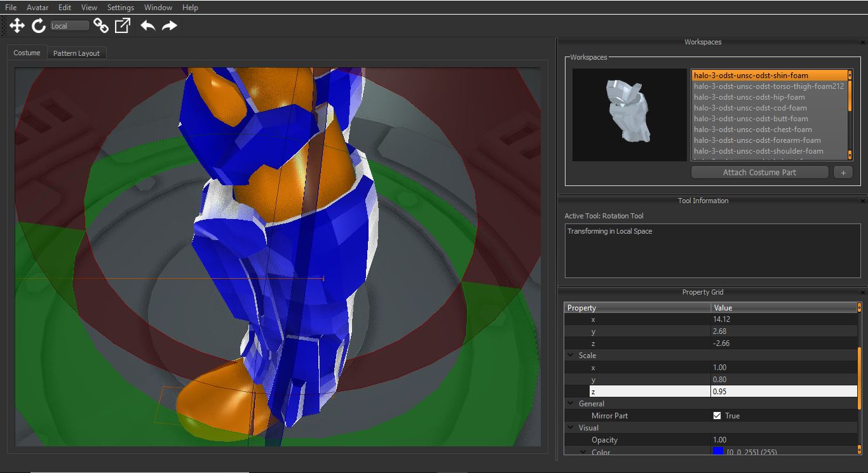Click the toolbar drag handle grip
Image resolution: width=868 pixels, height=473 pixels.
5,25
